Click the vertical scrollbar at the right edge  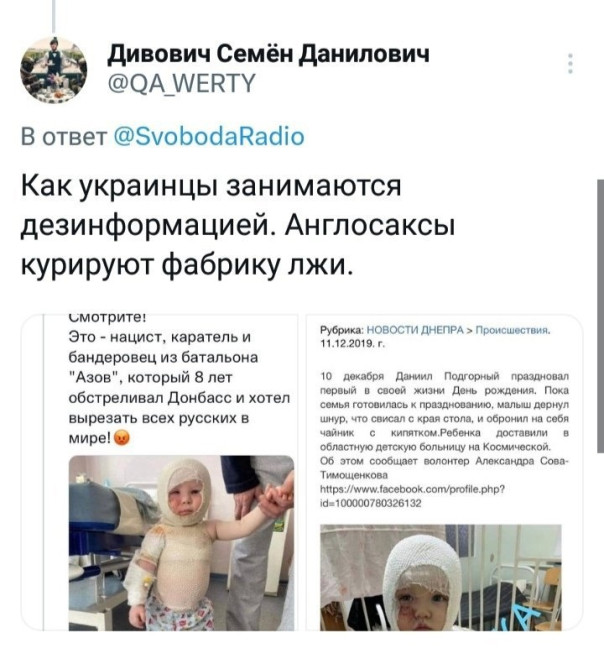point(600,316)
